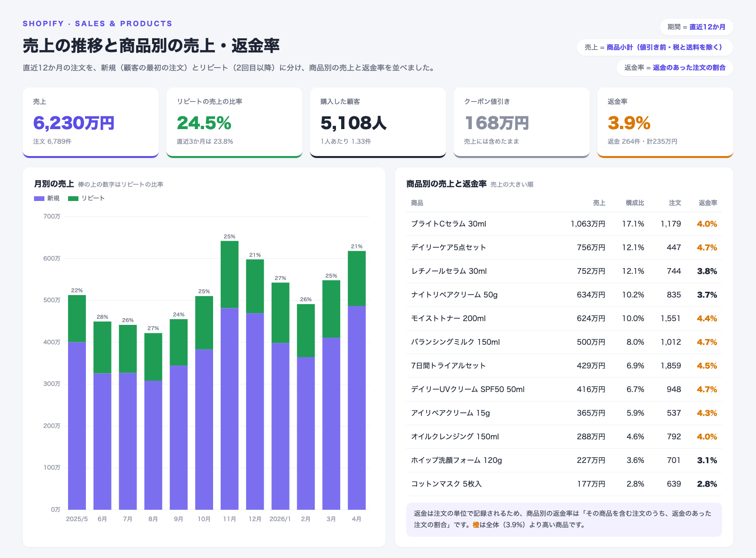756x558 pixels.
Task: Sort table by the 返金率 column header
Action: click(x=708, y=203)
